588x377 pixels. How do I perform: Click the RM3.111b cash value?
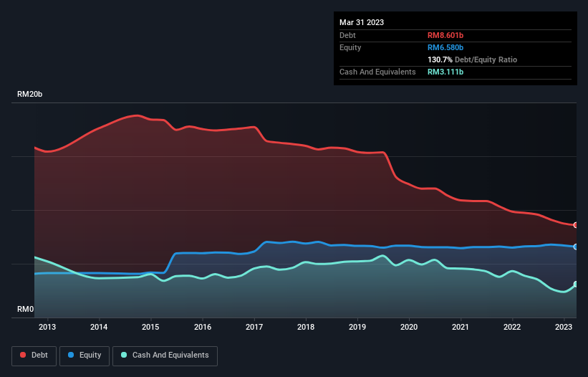point(445,72)
